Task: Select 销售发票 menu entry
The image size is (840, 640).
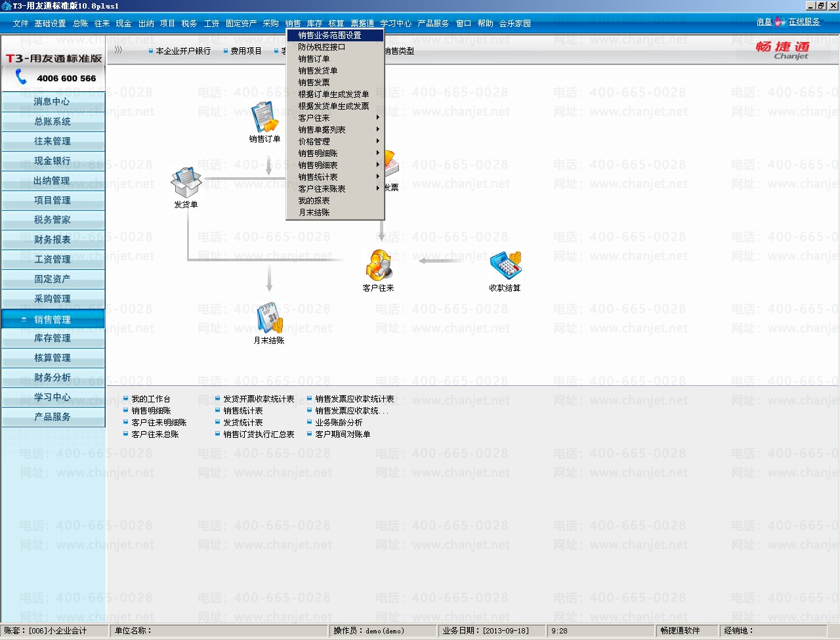Action: click(x=335, y=83)
